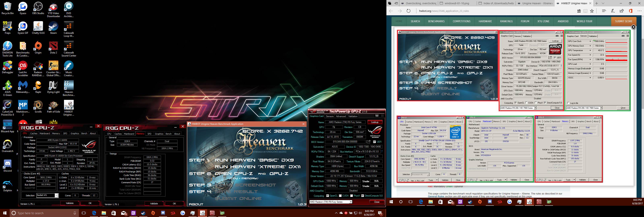Click Edge's back navigation arrow
Image resolution: width=644 pixels, height=217 pixels.
(x=391, y=11)
